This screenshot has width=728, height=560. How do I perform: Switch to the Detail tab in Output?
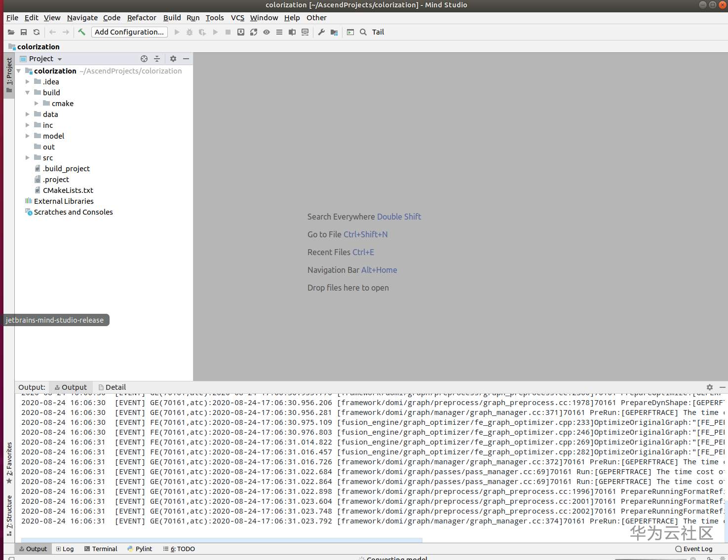[x=112, y=387]
